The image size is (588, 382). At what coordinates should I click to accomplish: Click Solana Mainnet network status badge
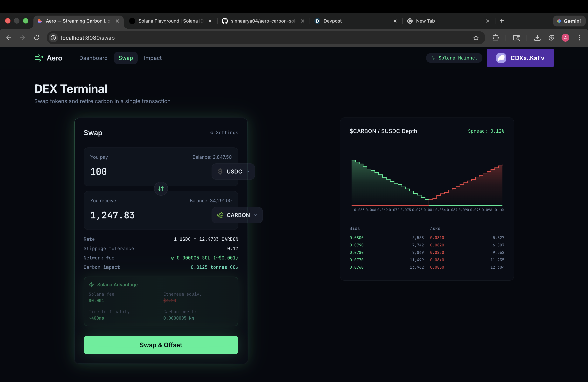[x=454, y=58]
